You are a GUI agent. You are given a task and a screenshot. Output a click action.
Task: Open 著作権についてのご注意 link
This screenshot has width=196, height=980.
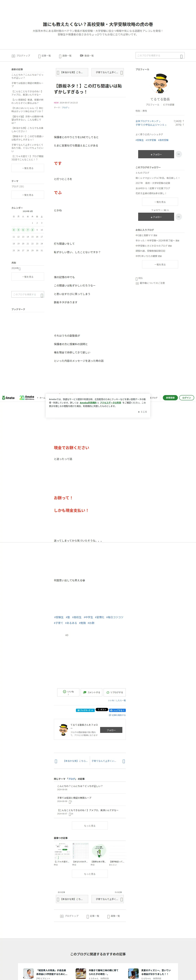coord(150,283)
